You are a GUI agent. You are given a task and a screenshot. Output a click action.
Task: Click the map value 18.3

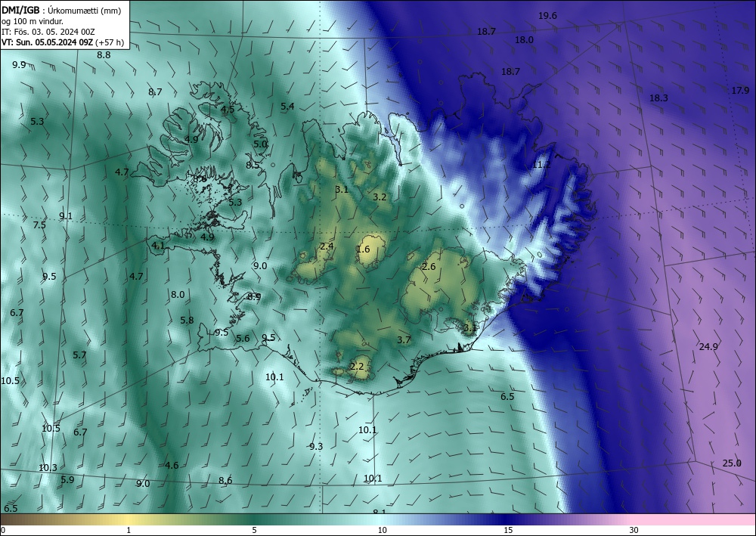coord(658,98)
